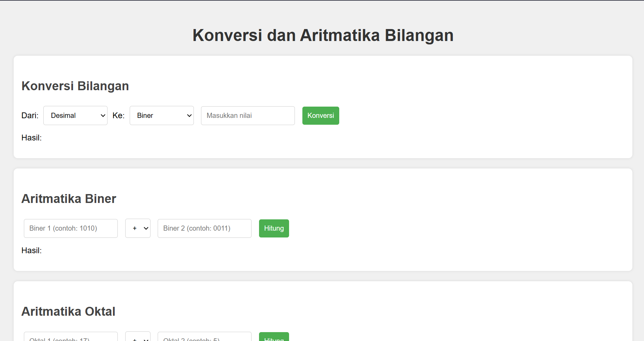The image size is (644, 341).
Task: Open the binary operator dropdown showing plus
Action: pos(138,228)
